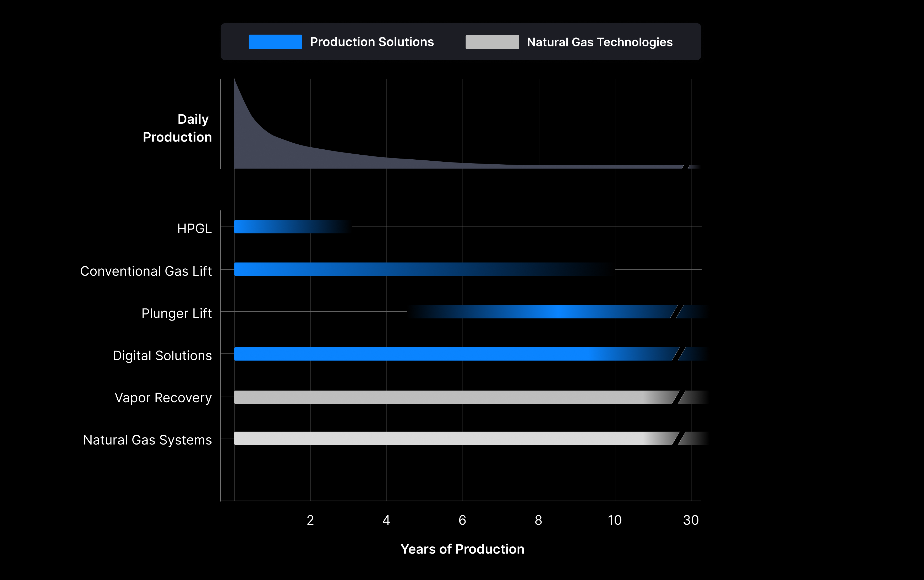Select the Vapor Recovery row label
The width and height of the screenshot is (924, 580).
(163, 398)
